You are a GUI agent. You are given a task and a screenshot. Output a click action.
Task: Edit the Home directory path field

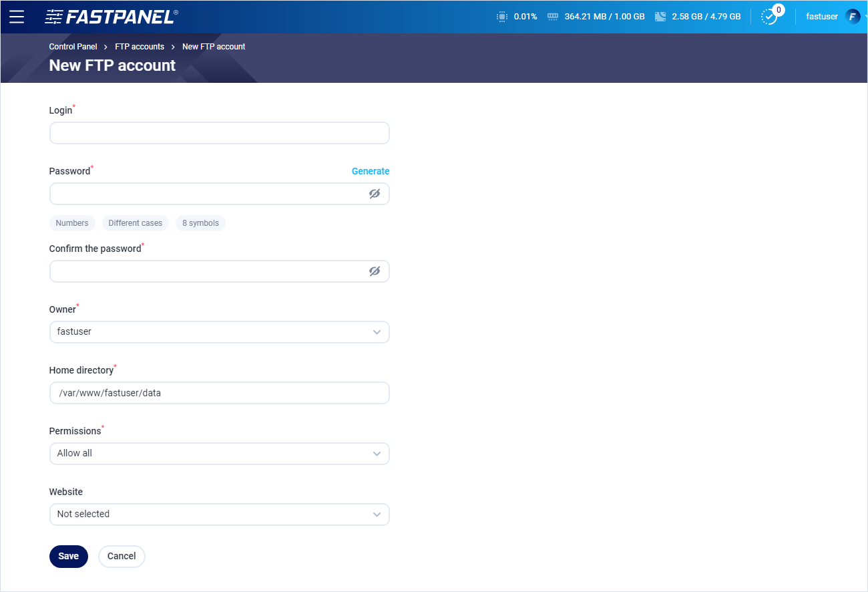(x=219, y=393)
